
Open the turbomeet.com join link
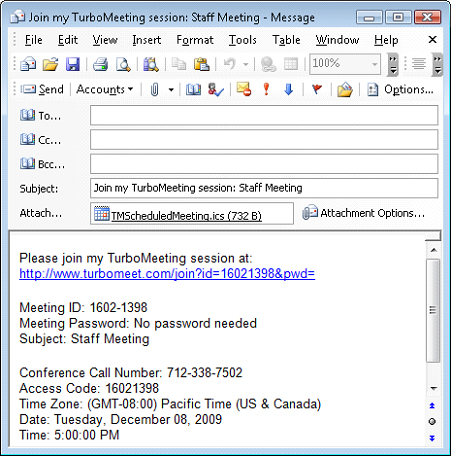click(x=167, y=274)
